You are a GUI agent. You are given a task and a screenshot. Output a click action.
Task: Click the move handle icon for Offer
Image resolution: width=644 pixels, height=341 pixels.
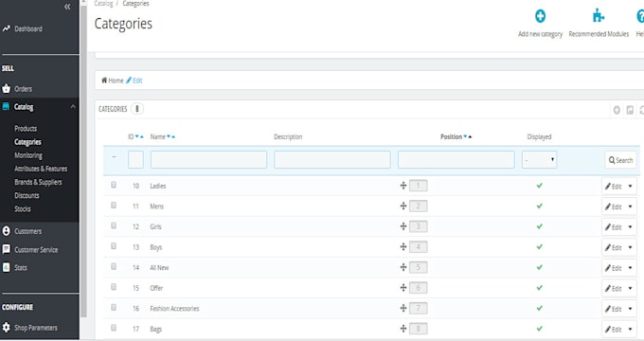click(x=403, y=288)
